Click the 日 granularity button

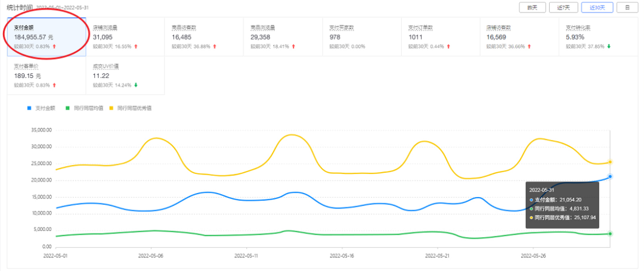627,7
